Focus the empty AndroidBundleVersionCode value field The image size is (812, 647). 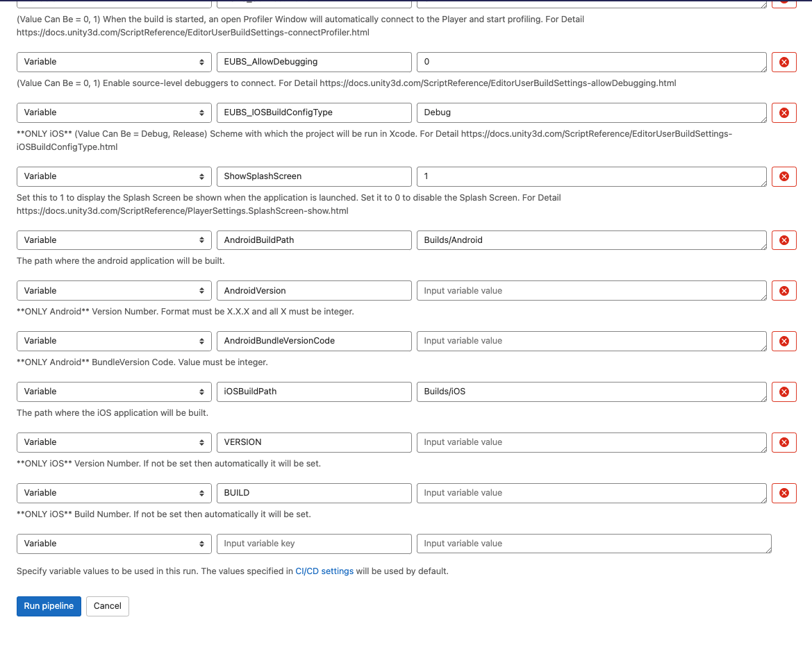tap(591, 341)
